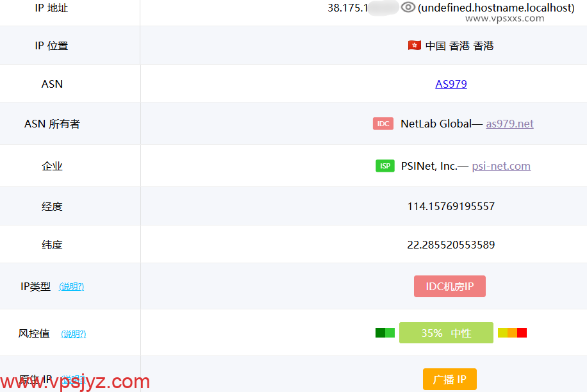
Task: Select the location text 中国 香港 香港
Action: (x=459, y=45)
